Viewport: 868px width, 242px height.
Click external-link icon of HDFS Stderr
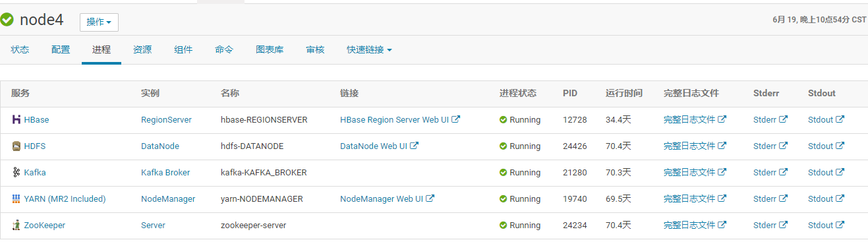pos(783,146)
